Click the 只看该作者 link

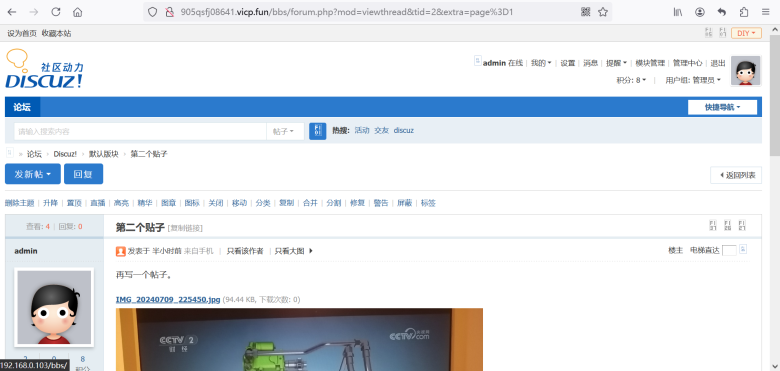point(245,251)
